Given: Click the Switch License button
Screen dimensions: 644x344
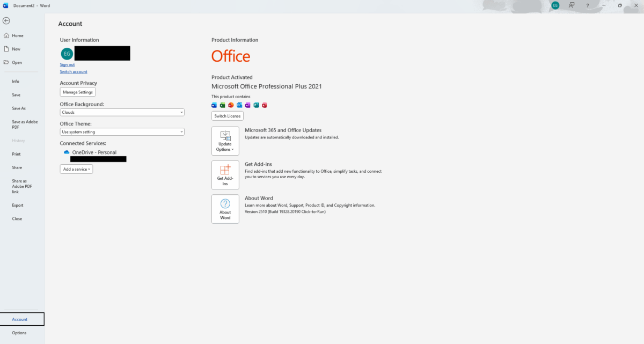Looking at the screenshot, I should [x=227, y=115].
